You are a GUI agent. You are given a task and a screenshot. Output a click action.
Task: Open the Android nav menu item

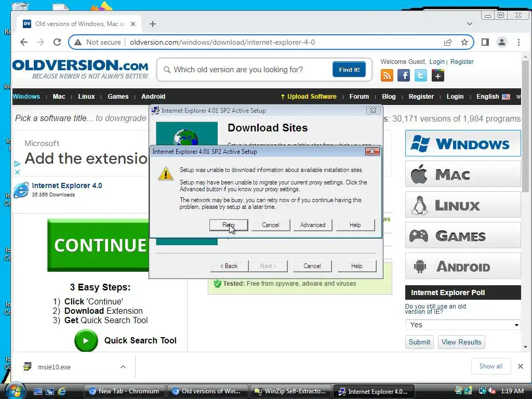pos(153,96)
